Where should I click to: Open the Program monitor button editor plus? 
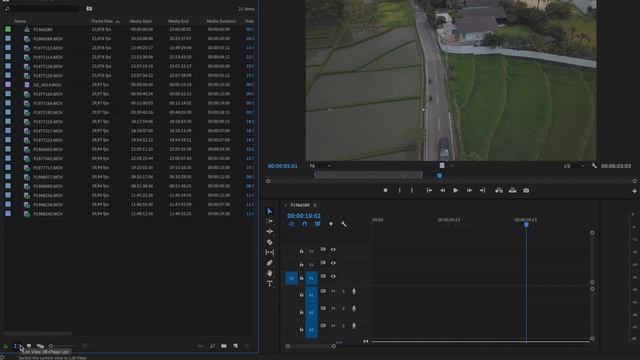635,191
